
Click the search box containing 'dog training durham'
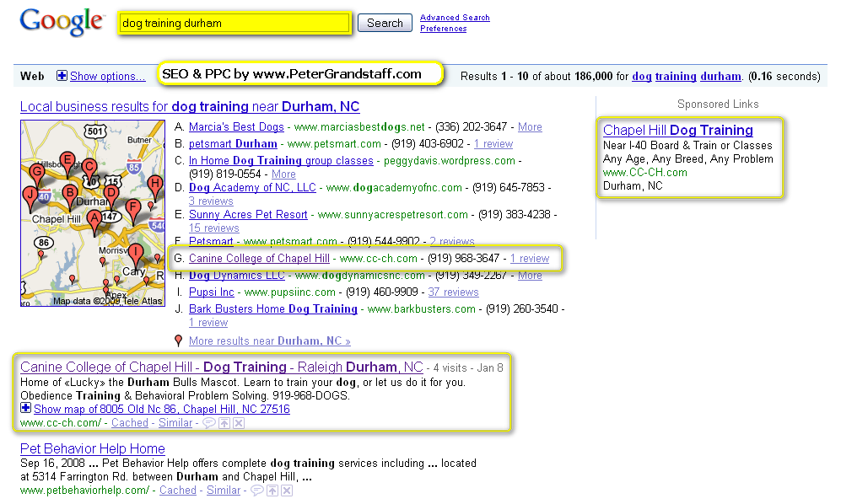[235, 23]
